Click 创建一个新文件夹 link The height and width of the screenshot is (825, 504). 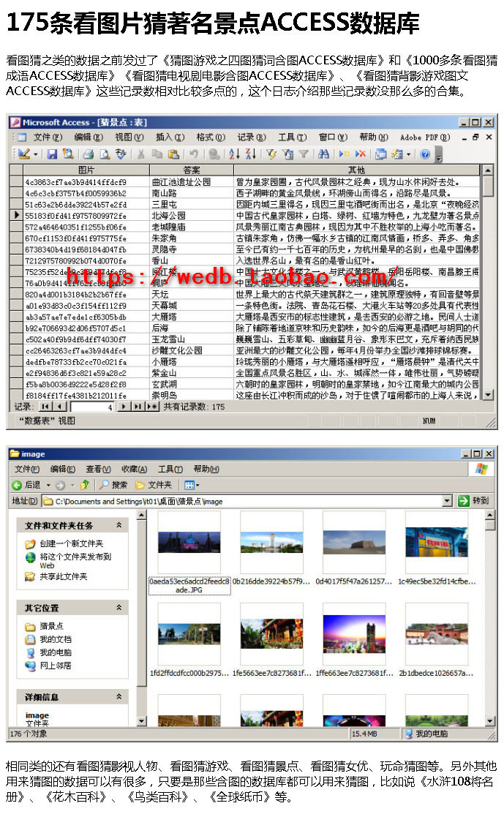coord(72,543)
